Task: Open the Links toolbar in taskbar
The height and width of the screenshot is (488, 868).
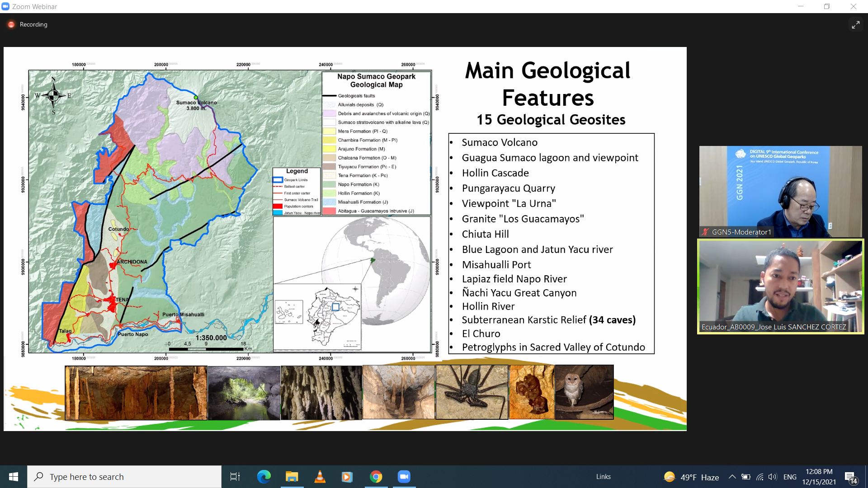Action: point(603,477)
